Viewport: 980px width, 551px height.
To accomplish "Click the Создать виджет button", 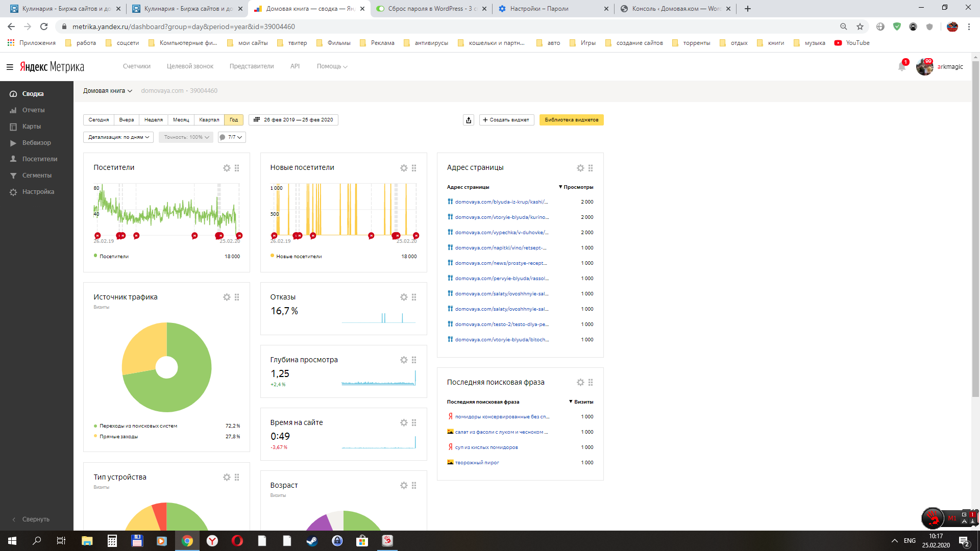I will (506, 120).
